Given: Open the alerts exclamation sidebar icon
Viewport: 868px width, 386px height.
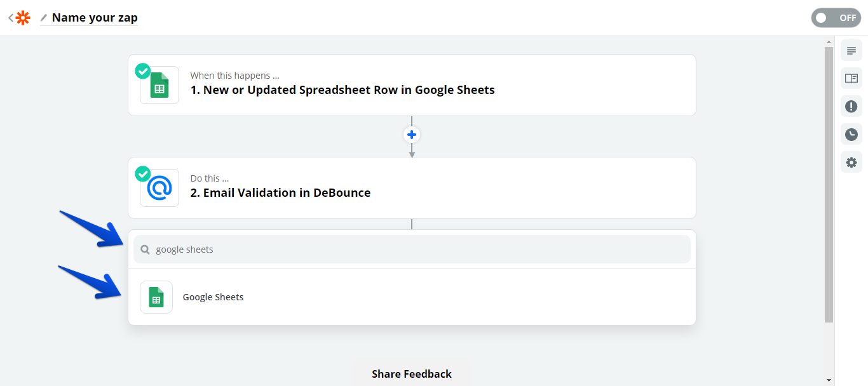Looking at the screenshot, I should 851,107.
